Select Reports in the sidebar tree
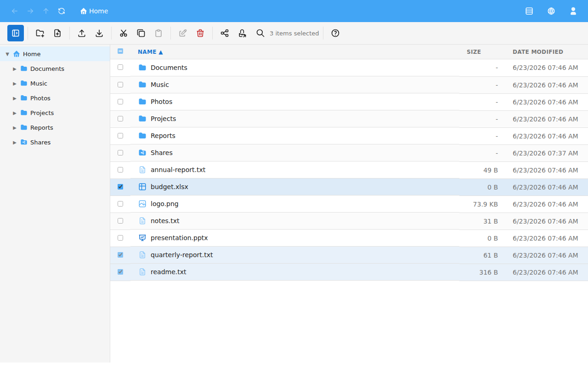Screen dimensions: 588x368 click(55, 127)
